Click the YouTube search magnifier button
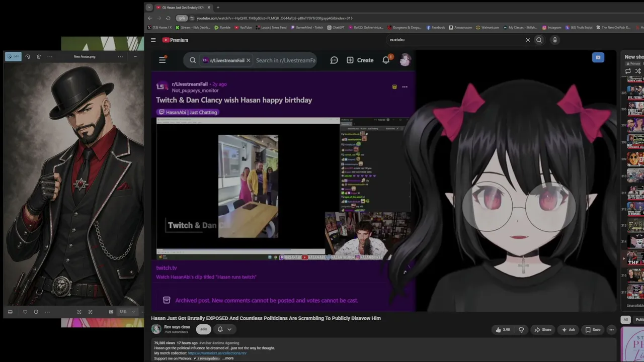 [x=539, y=40]
